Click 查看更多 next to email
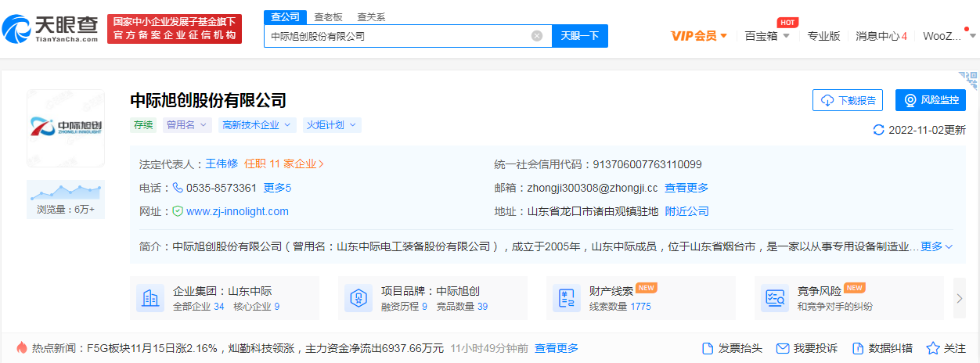The height and width of the screenshot is (363, 980). [x=686, y=188]
